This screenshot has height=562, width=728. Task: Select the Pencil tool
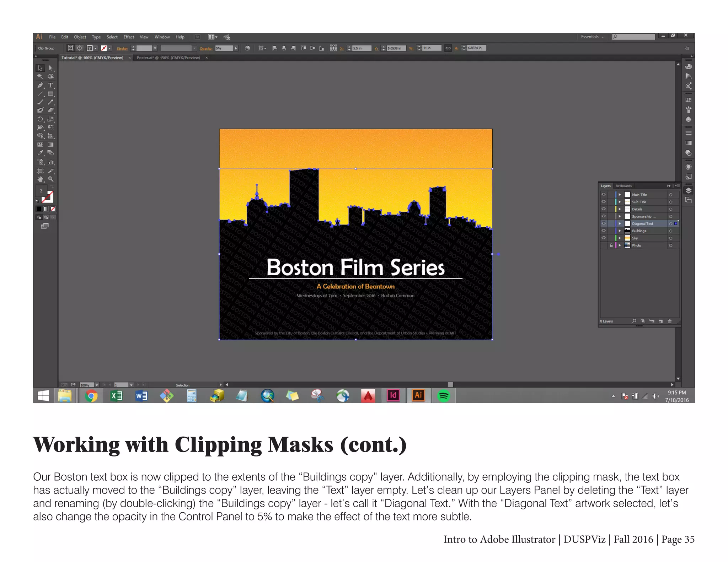(51, 102)
